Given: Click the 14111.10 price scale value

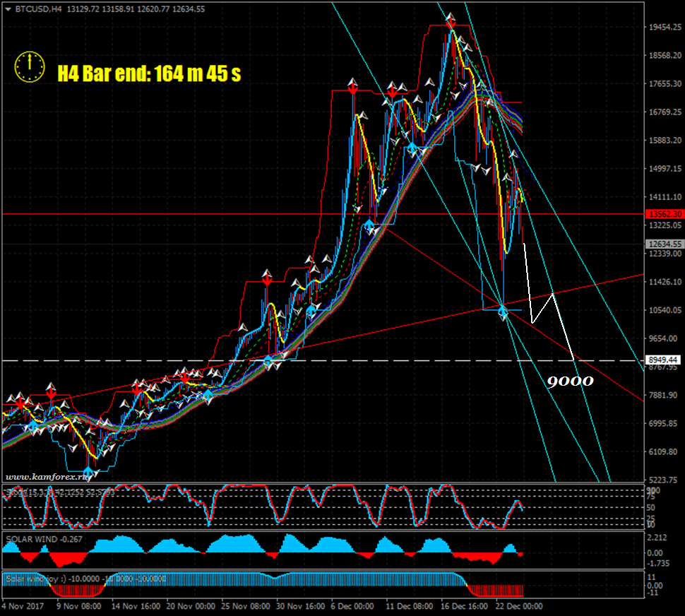Looking at the screenshot, I should coord(665,197).
